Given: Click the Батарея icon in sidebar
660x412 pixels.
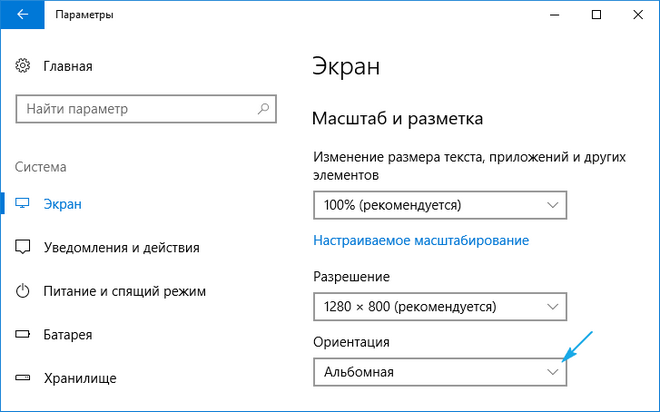Looking at the screenshot, I should tap(24, 334).
